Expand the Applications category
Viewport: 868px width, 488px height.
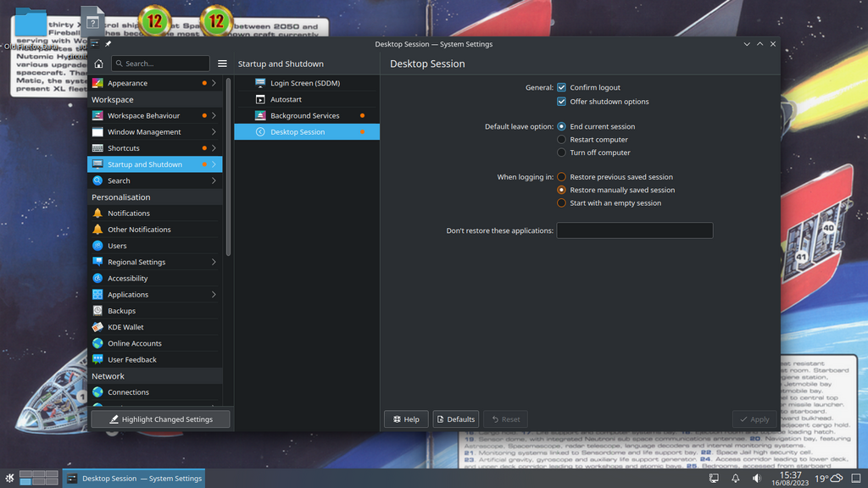pos(214,295)
